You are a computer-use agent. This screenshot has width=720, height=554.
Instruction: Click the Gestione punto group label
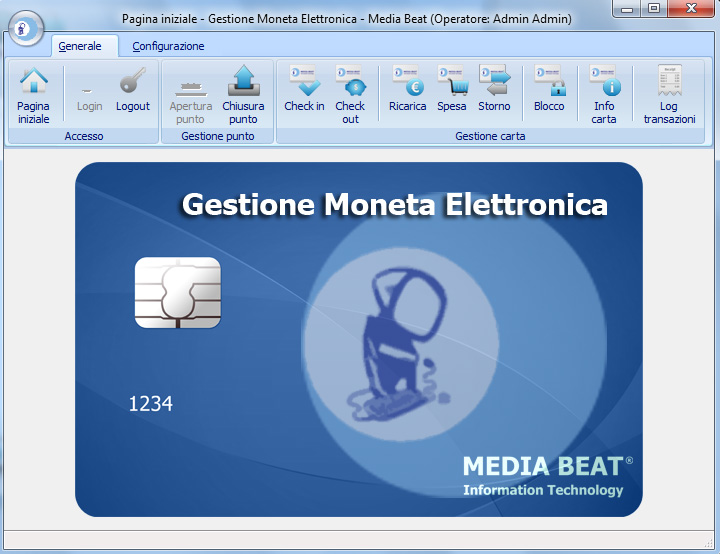218,136
